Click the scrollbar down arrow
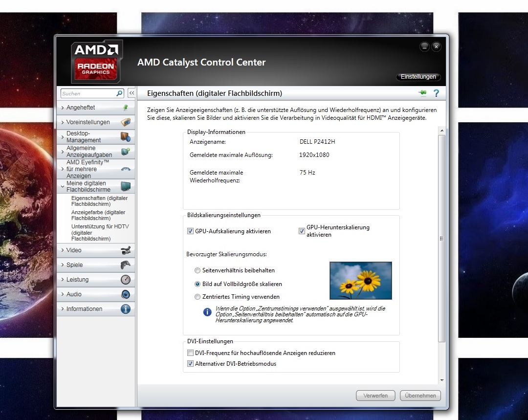The width and height of the screenshot is (528, 420). 442,380
